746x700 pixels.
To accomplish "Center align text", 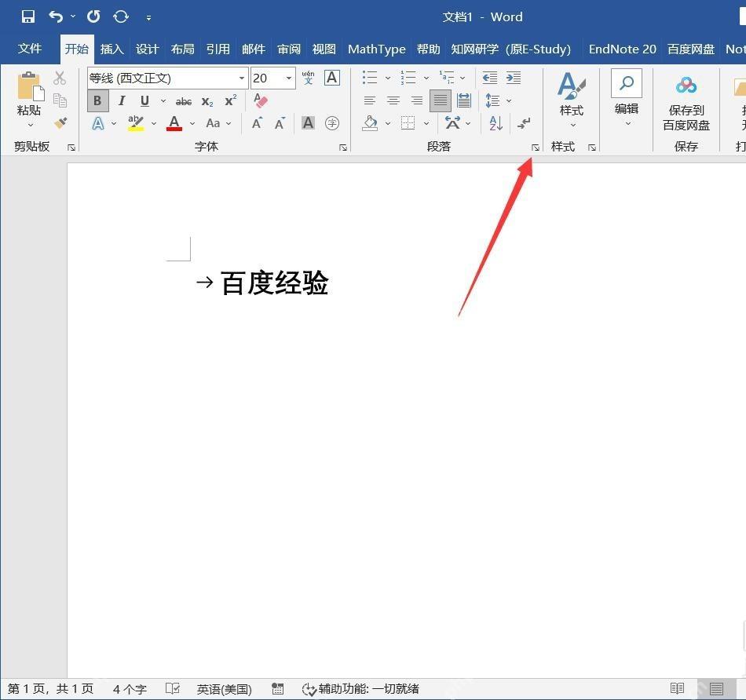I will [393, 100].
